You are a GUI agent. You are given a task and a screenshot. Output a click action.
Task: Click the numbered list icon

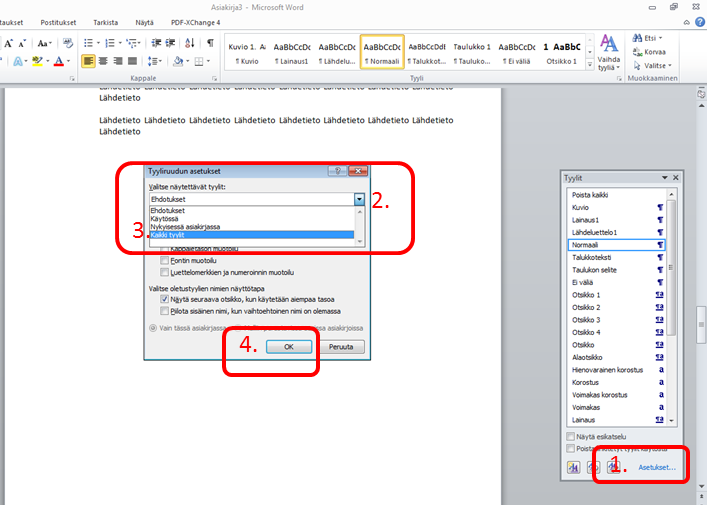tap(110, 43)
